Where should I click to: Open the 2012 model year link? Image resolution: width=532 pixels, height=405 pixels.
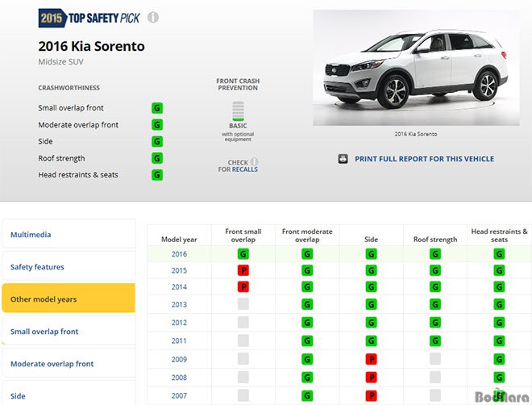click(179, 323)
